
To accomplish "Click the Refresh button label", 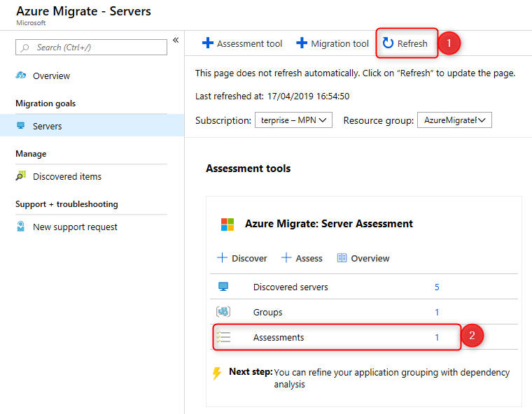I will point(412,44).
